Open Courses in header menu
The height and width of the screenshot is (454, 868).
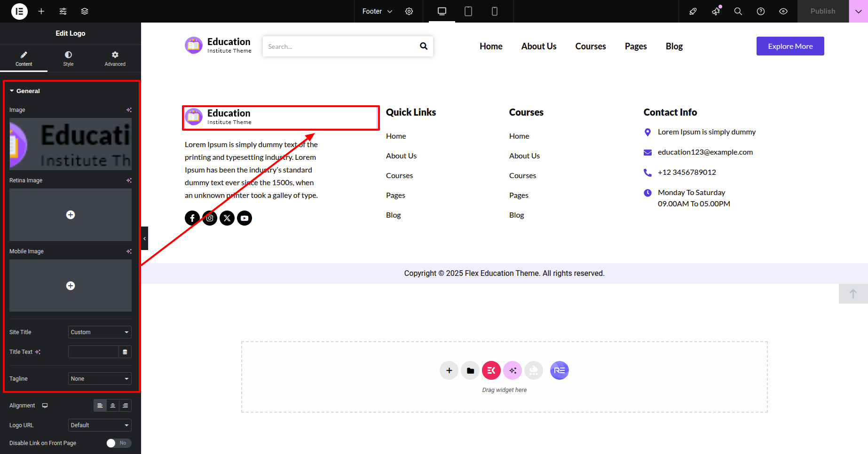coord(591,46)
